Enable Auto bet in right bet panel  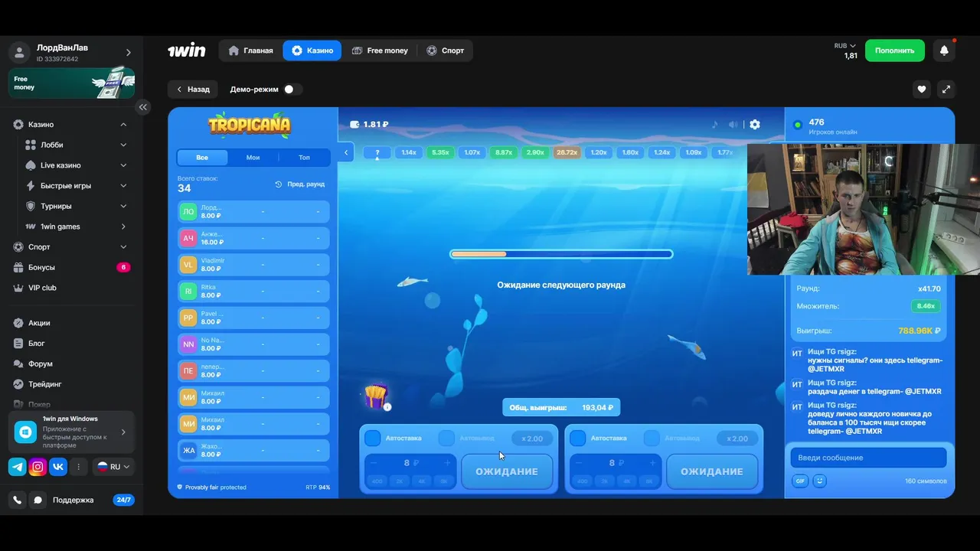(578, 439)
